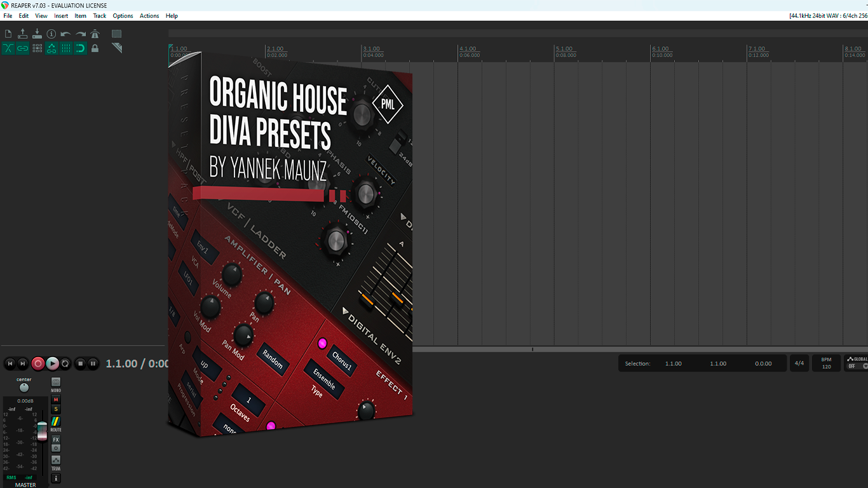Open the Help menu
The height and width of the screenshot is (488, 868).
coord(172,16)
